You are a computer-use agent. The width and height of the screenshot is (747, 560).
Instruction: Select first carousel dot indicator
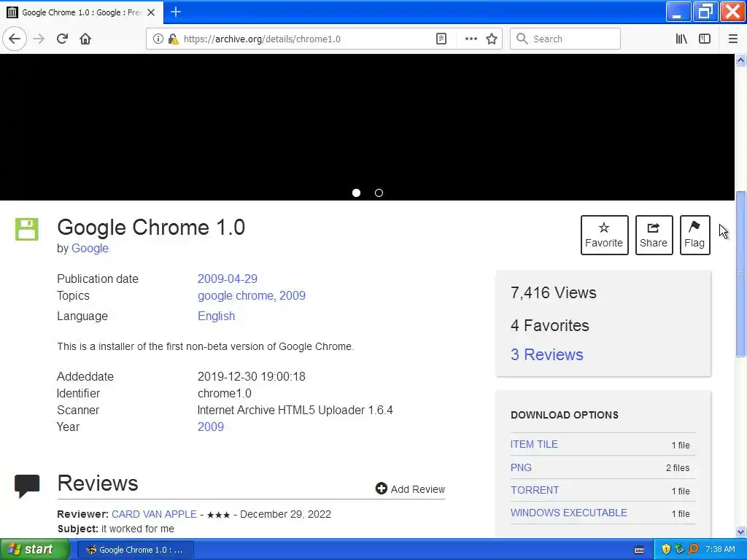[356, 192]
